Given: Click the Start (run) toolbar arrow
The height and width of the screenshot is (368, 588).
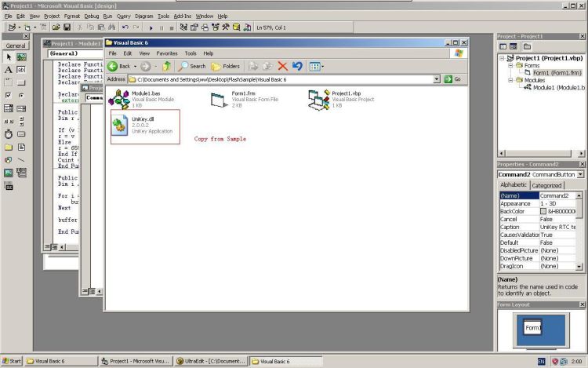Looking at the screenshot, I should 151,27.
